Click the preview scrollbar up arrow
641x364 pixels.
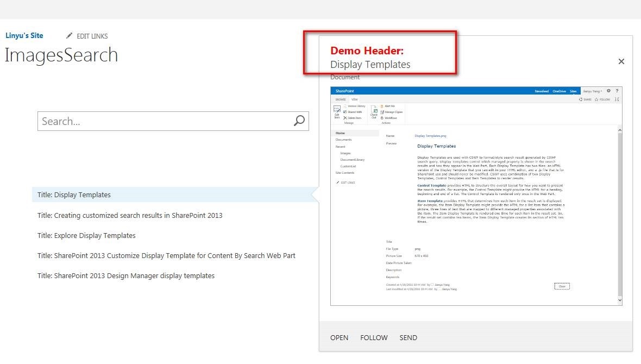(620, 130)
